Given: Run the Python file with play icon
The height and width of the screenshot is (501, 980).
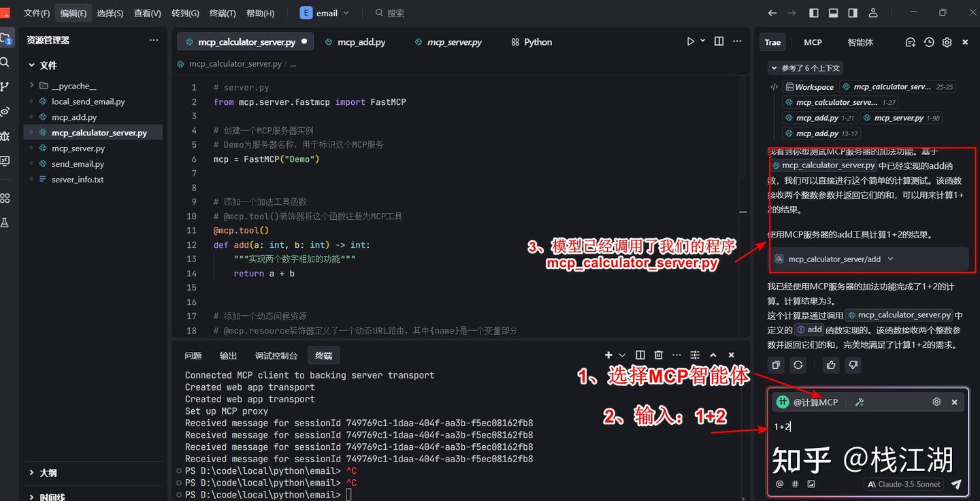Looking at the screenshot, I should pos(690,42).
